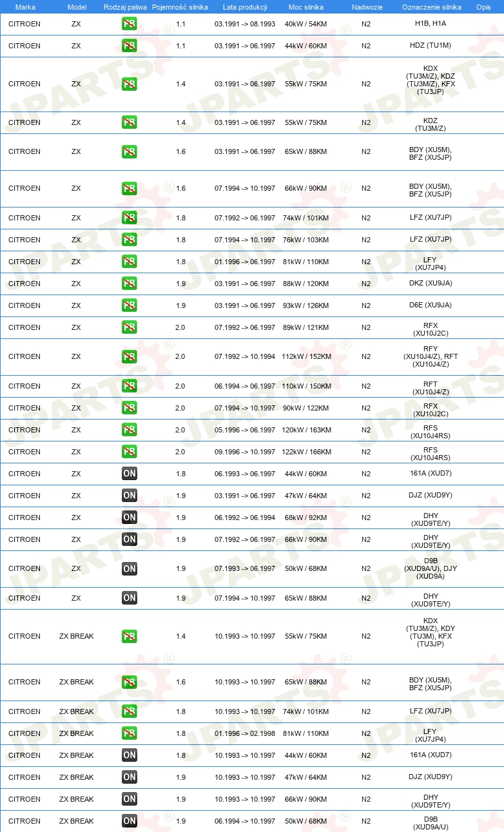
Task: Click the petrol icon in the 112kW / 152KM row
Action: pyautogui.click(x=130, y=356)
